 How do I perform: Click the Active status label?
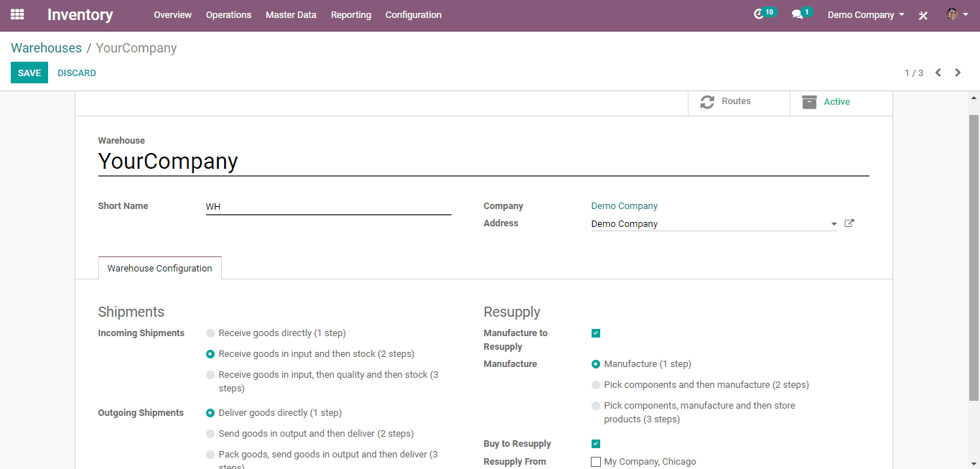click(836, 102)
